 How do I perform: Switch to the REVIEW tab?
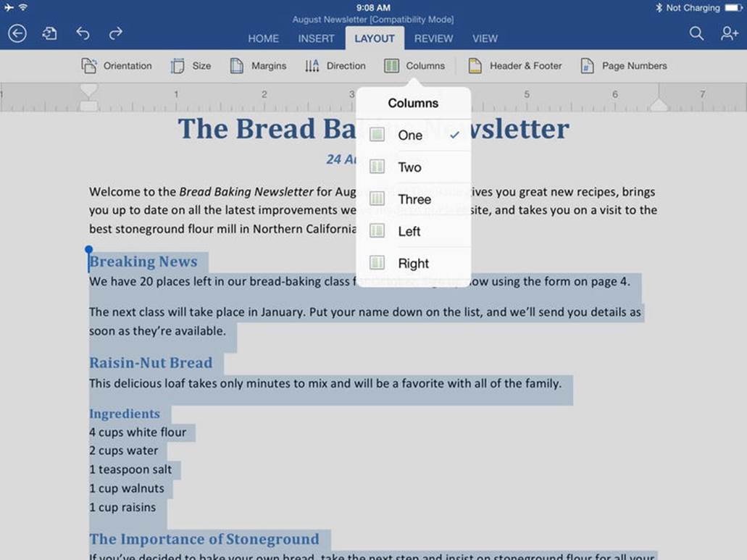[433, 38]
